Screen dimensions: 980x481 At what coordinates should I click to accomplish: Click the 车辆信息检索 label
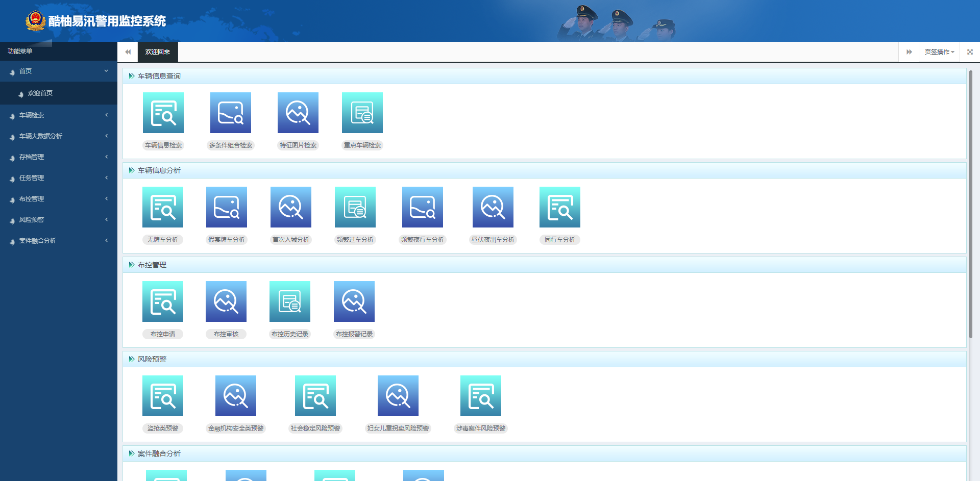[x=163, y=145]
